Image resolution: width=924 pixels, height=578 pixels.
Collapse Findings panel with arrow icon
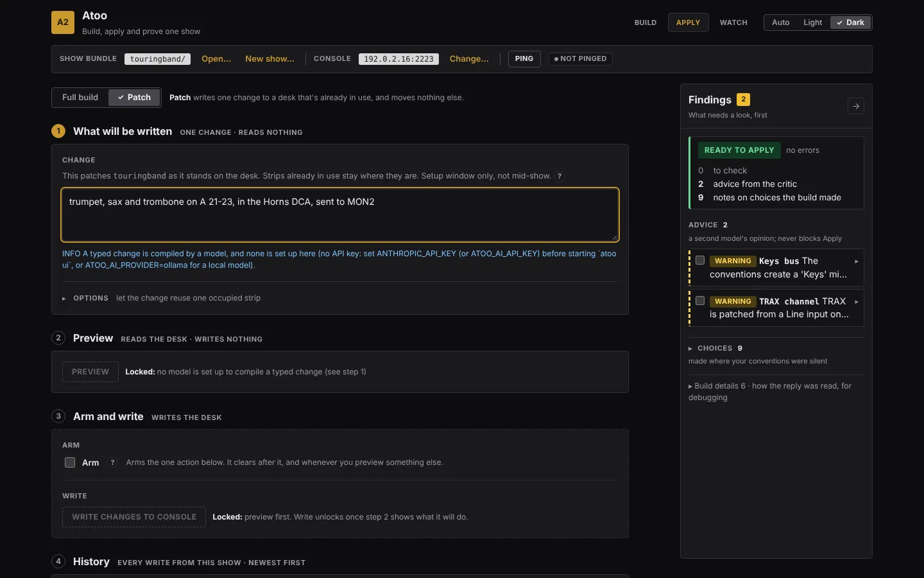point(856,106)
